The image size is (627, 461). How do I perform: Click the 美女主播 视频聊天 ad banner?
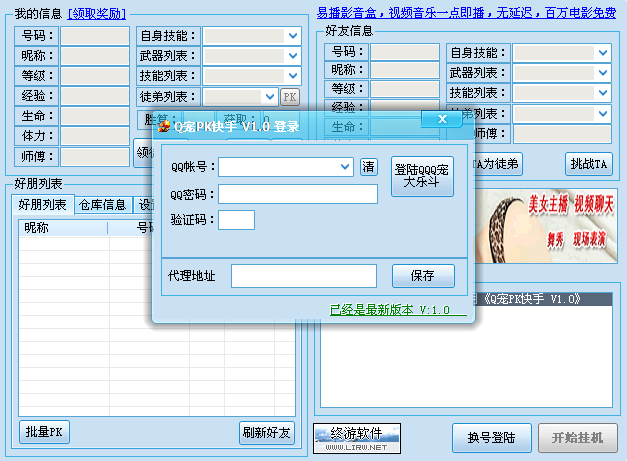pyautogui.click(x=546, y=226)
